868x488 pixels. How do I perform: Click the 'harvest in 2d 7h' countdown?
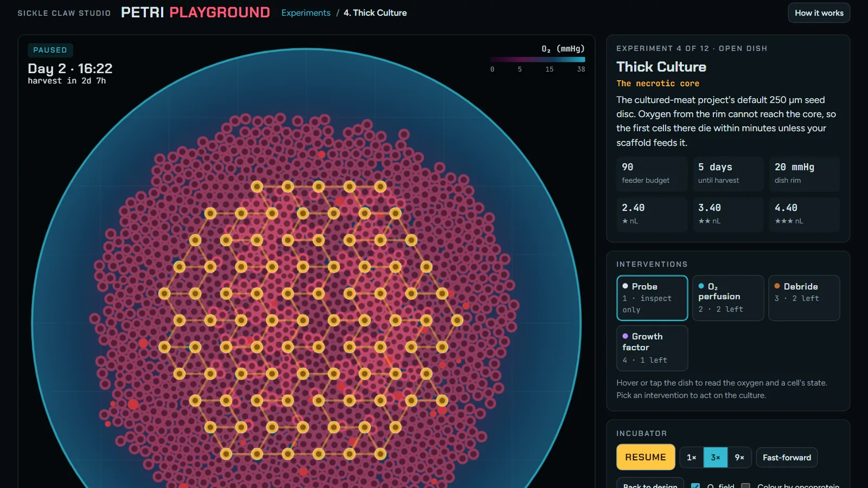click(67, 81)
